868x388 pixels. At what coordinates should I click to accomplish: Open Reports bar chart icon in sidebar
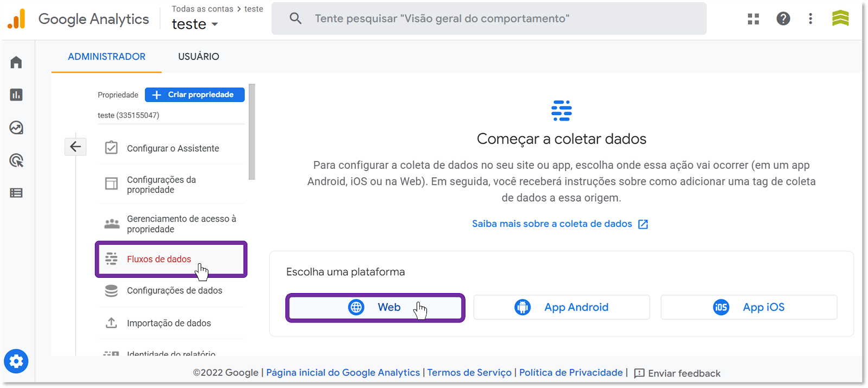(x=16, y=95)
